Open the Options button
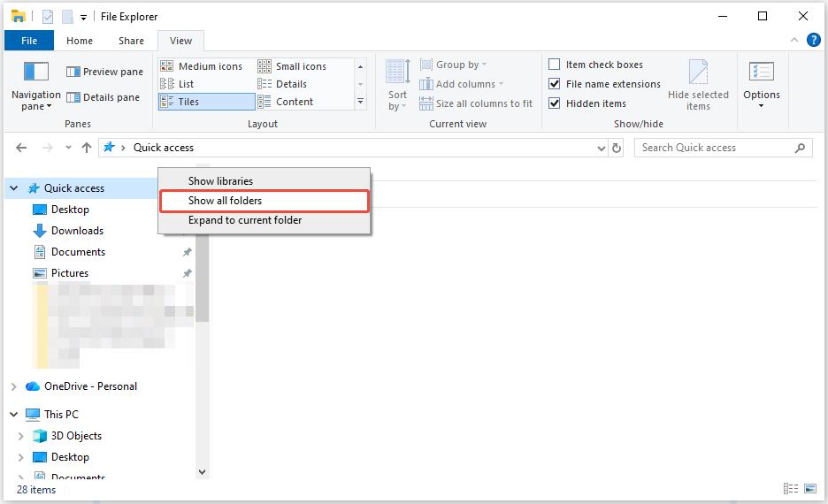 [x=761, y=86]
